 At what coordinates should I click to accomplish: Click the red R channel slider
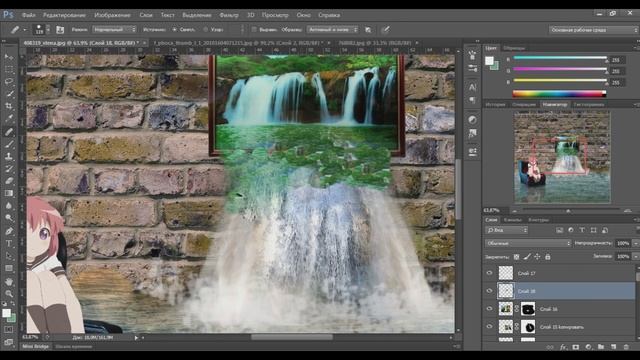click(560, 58)
